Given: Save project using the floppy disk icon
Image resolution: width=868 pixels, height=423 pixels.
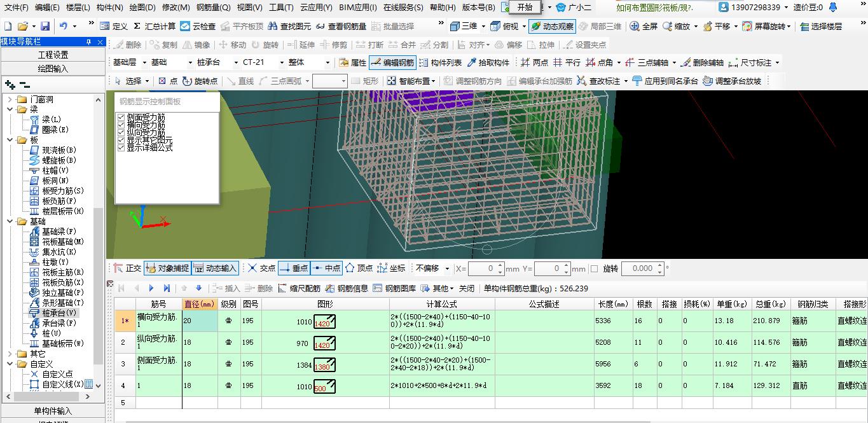Looking at the screenshot, I should (45, 26).
